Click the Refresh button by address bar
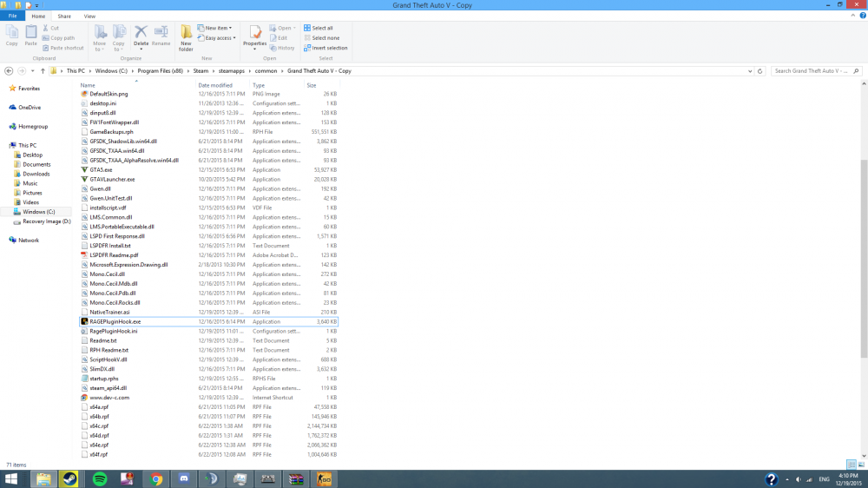This screenshot has height=488, width=868. click(x=760, y=71)
